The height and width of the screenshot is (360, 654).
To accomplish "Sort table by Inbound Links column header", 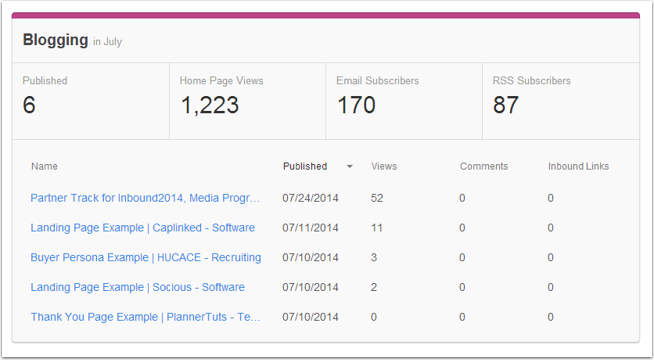I will (578, 166).
